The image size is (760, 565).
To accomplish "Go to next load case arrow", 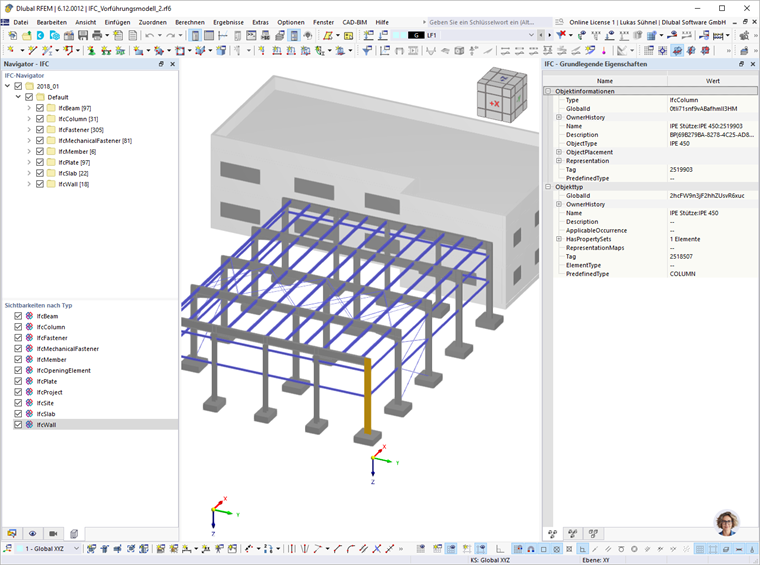I will point(549,35).
